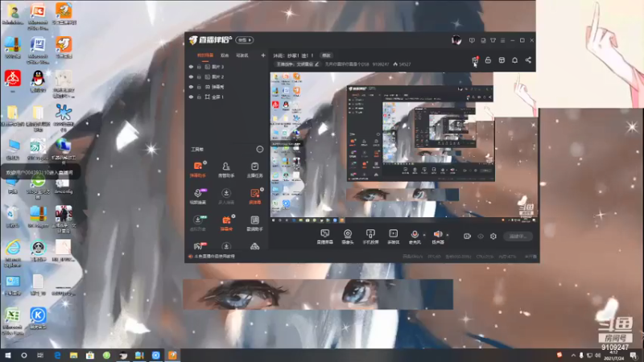This screenshot has width=644, height=362.
Task: Lock the 图片 3 source
Action: 199,67
